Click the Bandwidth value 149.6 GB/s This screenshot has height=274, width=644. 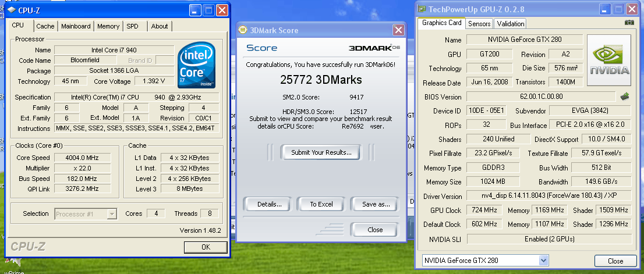(601, 182)
